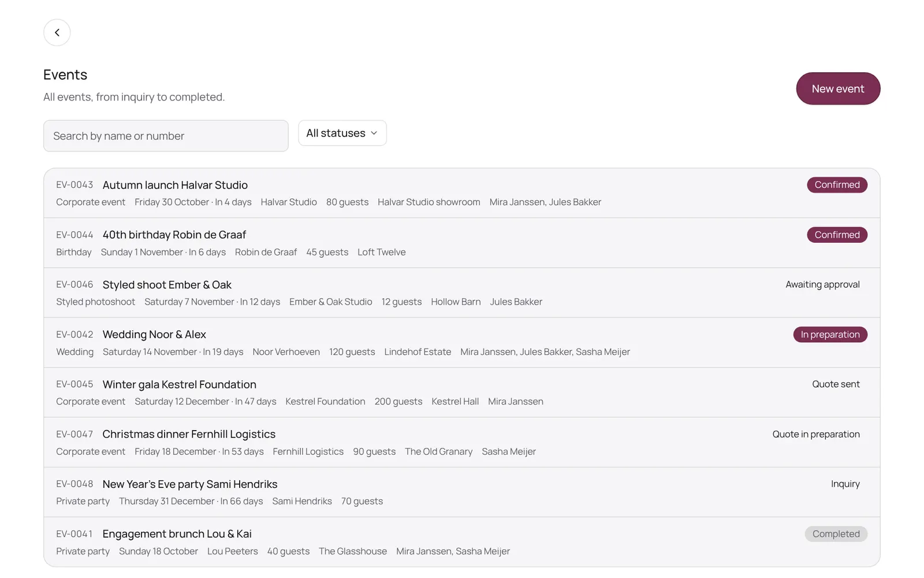Select Christmas dinner Fernhill Logistics event
The image size is (924, 578).
pyautogui.click(x=461, y=442)
